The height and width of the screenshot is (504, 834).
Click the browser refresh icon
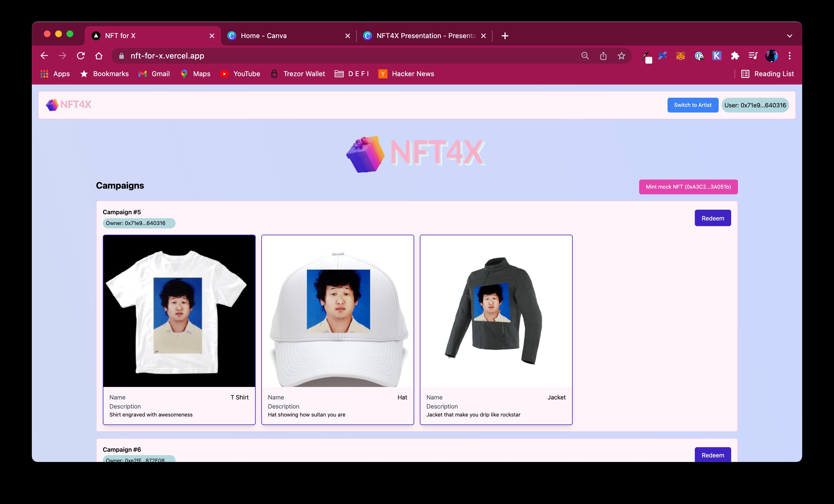tap(80, 56)
